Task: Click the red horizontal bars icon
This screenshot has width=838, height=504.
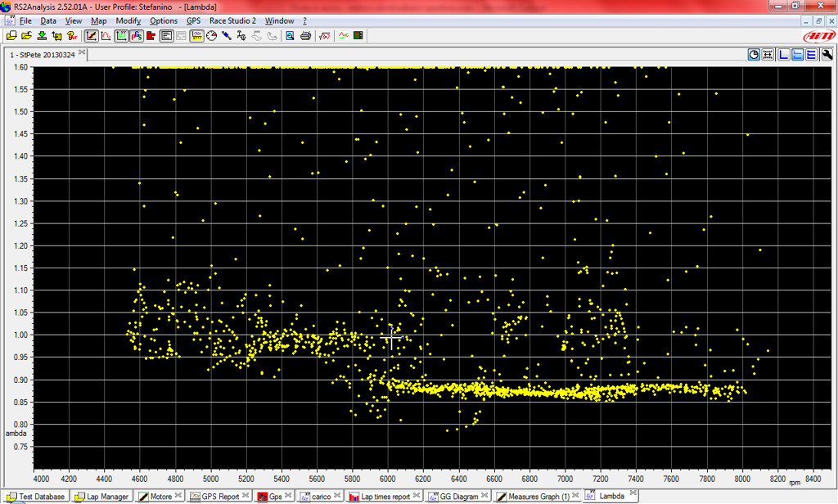Action: (x=151, y=36)
